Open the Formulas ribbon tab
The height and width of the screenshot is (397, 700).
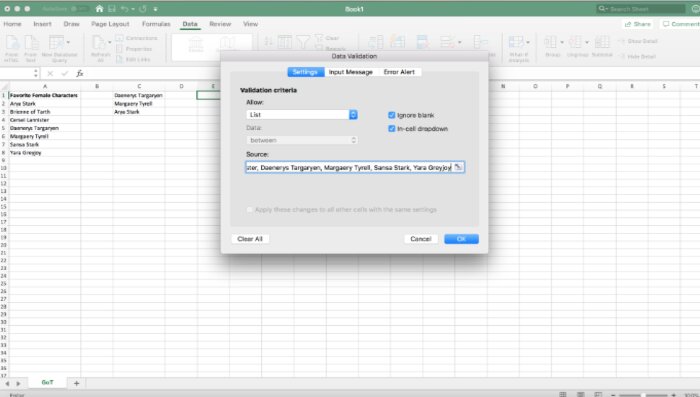(156, 24)
